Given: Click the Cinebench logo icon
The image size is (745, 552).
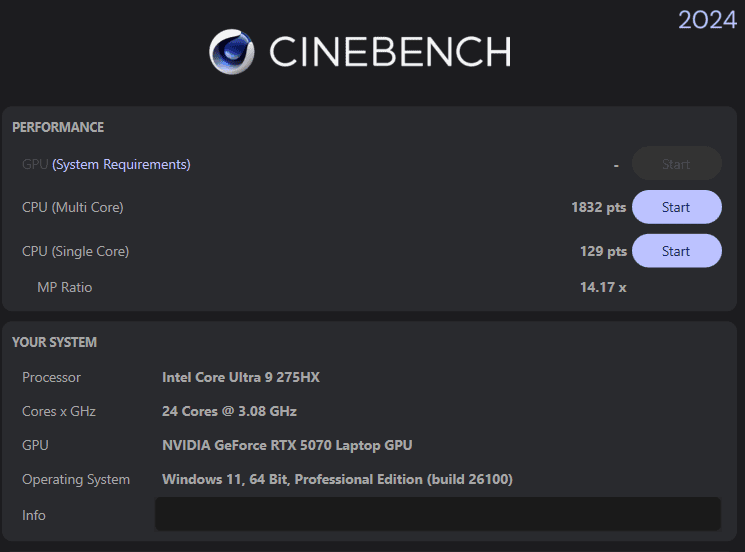Looking at the screenshot, I should (x=232, y=52).
